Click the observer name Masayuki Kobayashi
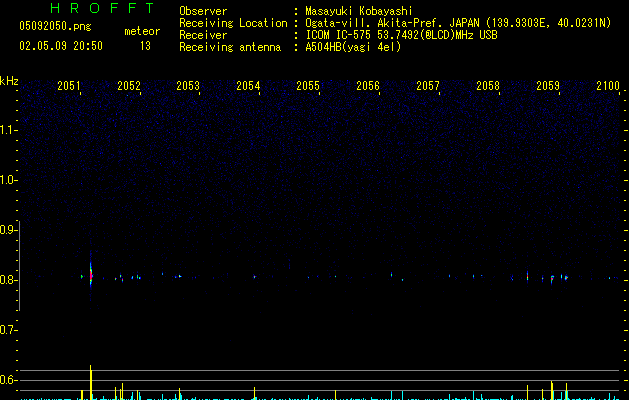Image resolution: width=629 pixels, height=400 pixels. pos(359,11)
